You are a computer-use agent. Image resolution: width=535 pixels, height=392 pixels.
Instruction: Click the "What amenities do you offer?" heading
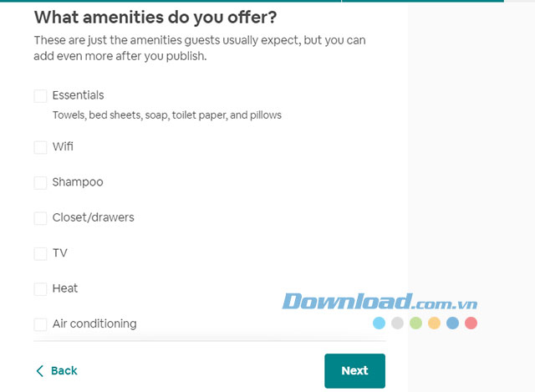pyautogui.click(x=156, y=17)
